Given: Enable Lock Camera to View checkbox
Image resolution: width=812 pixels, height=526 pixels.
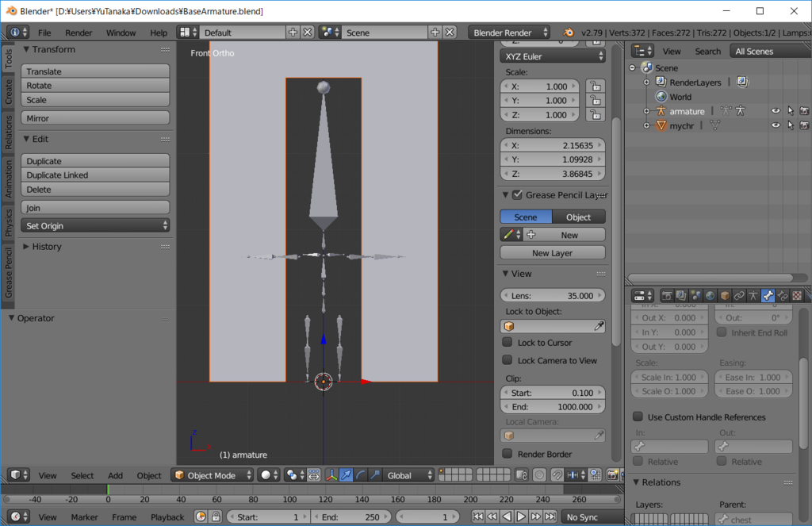Looking at the screenshot, I should point(507,360).
